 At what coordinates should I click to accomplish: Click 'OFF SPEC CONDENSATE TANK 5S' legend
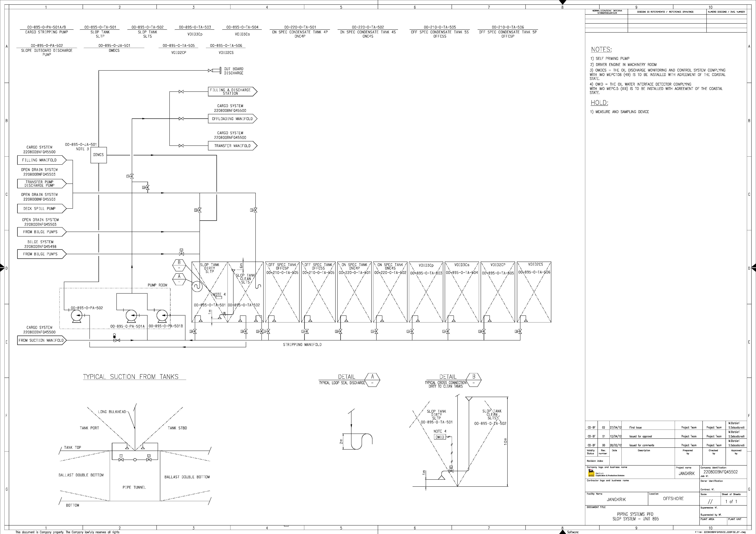(x=440, y=32)
